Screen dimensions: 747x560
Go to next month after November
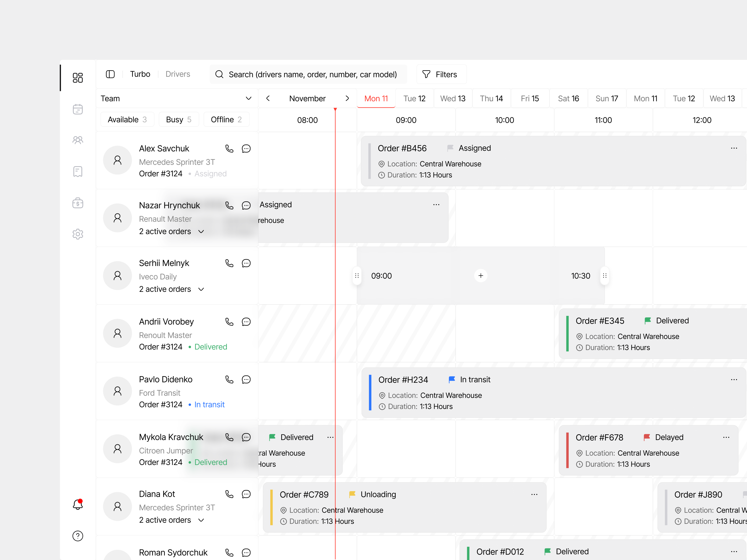coord(347,98)
